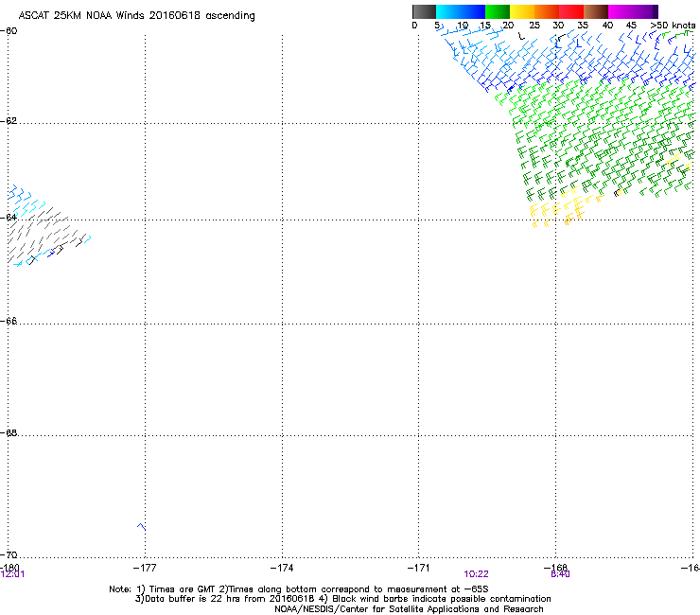Click the brown 35-40 knots color segment
700x615 pixels.
(596, 11)
